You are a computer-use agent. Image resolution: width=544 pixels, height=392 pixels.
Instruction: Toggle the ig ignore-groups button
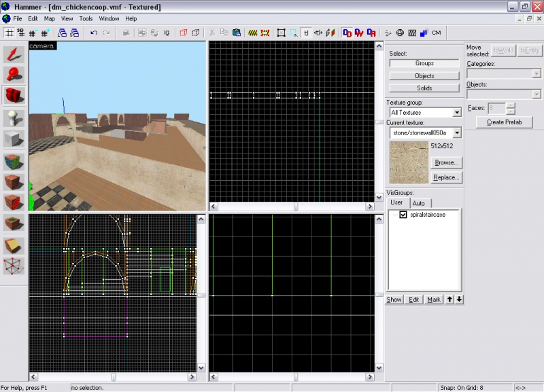tap(167, 33)
